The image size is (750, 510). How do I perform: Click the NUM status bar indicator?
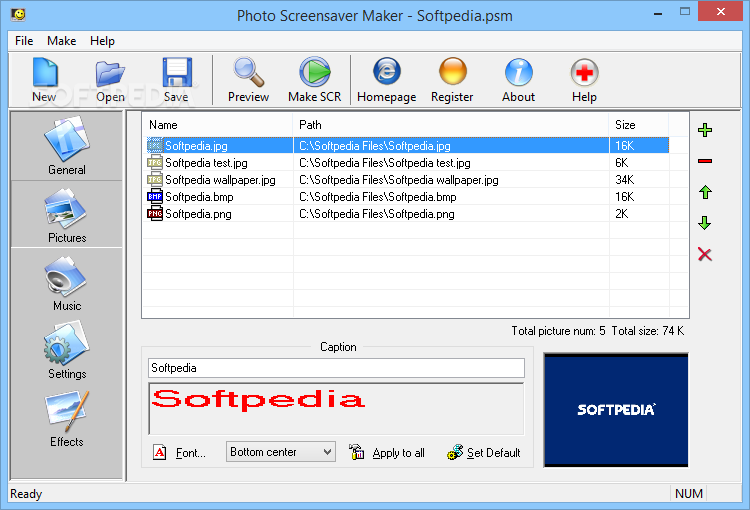(689, 494)
